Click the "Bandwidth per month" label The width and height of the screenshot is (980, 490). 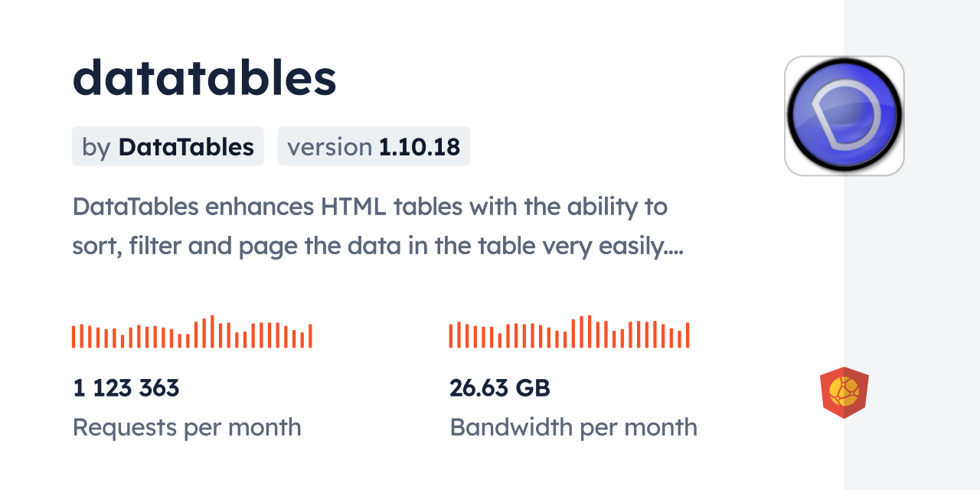click(x=573, y=427)
